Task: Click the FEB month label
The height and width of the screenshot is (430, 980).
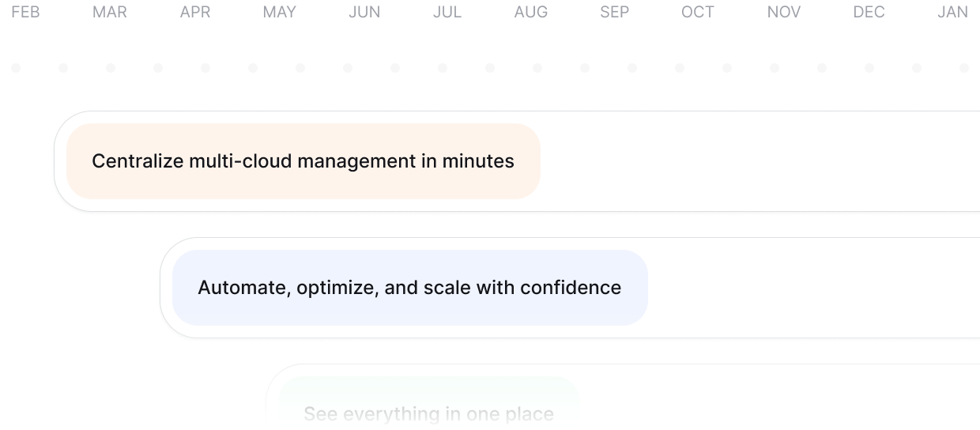Action: 25,12
